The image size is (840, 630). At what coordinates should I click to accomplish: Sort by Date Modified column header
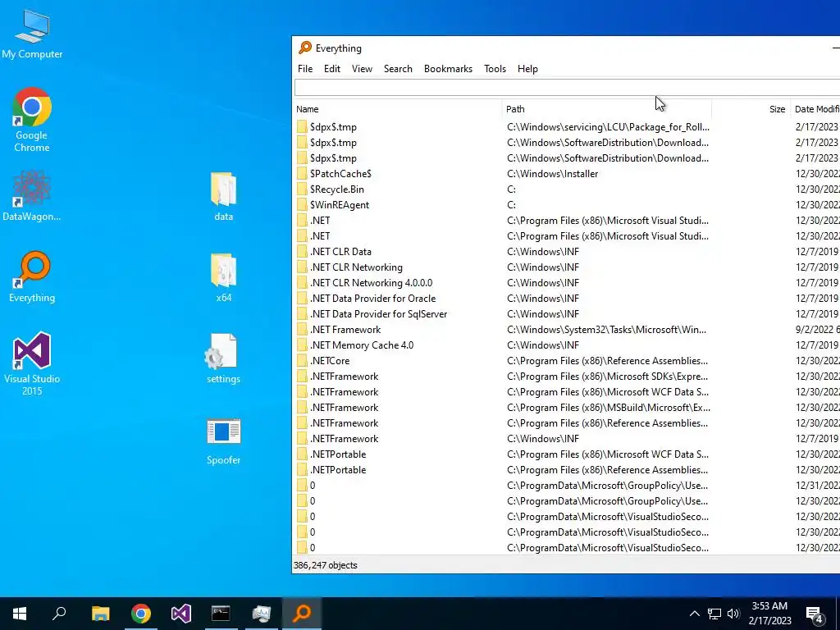click(816, 109)
